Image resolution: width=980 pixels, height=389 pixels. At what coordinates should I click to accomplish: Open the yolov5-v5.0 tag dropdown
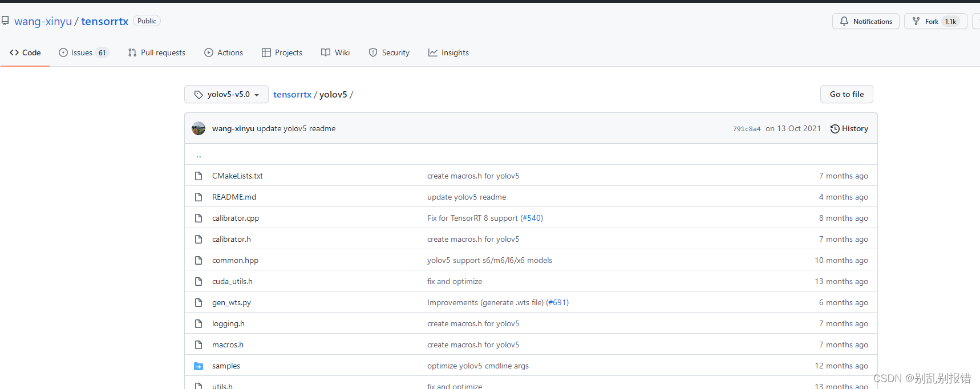pyautogui.click(x=226, y=95)
